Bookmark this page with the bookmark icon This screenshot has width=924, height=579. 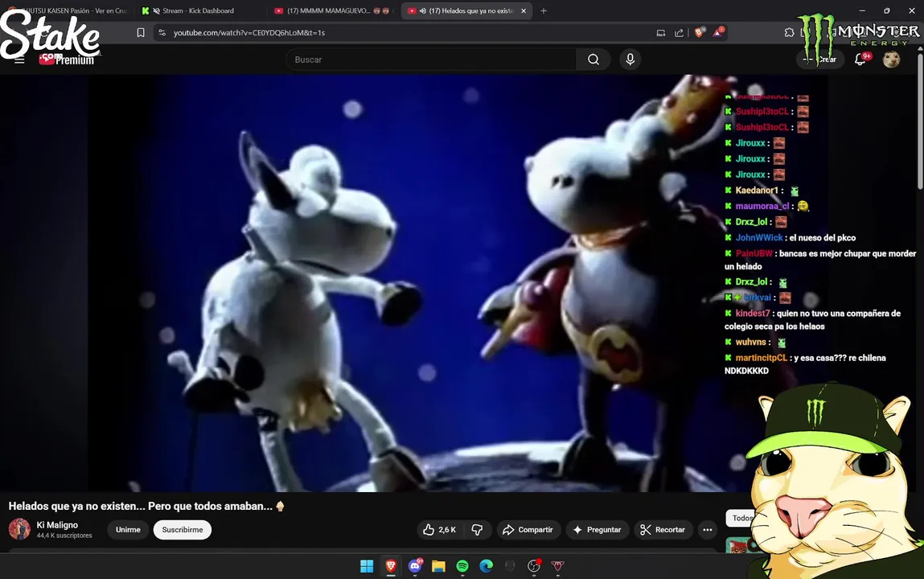140,33
